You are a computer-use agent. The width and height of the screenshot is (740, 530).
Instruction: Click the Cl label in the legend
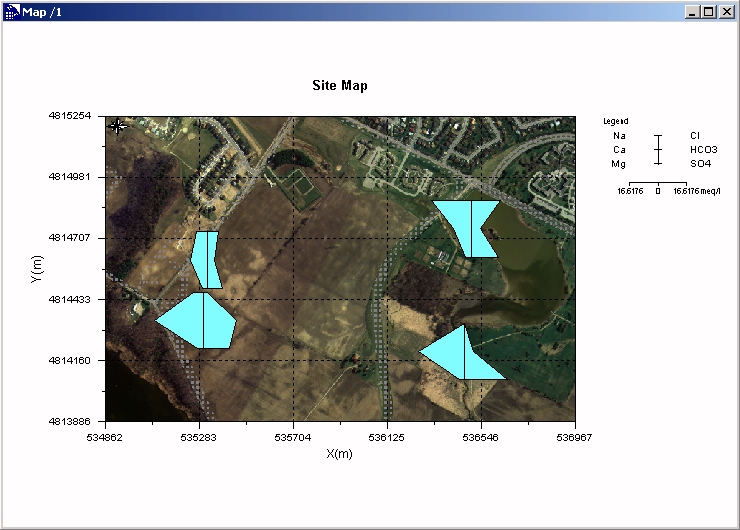[x=694, y=135]
